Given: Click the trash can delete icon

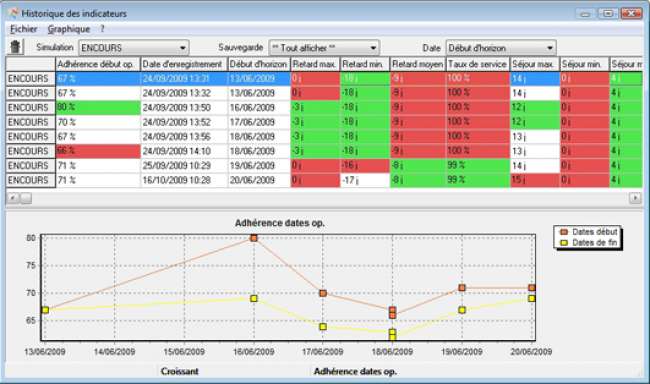Looking at the screenshot, I should tap(15, 47).
